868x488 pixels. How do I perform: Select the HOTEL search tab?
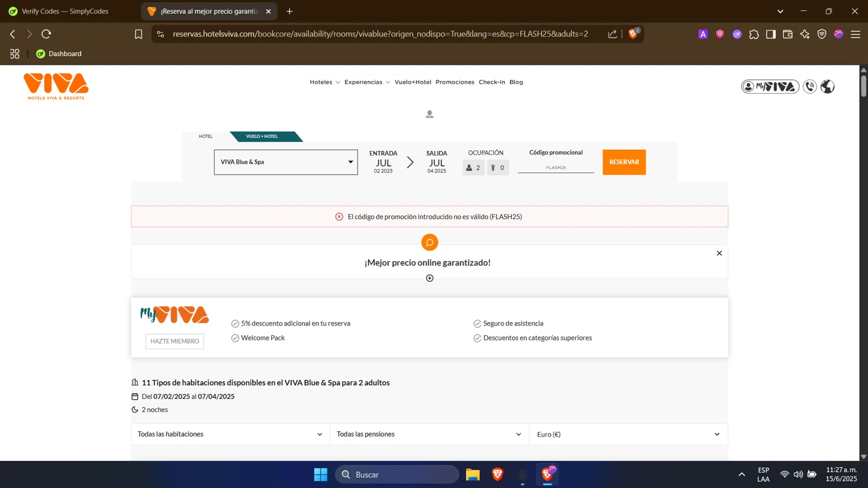tap(205, 136)
